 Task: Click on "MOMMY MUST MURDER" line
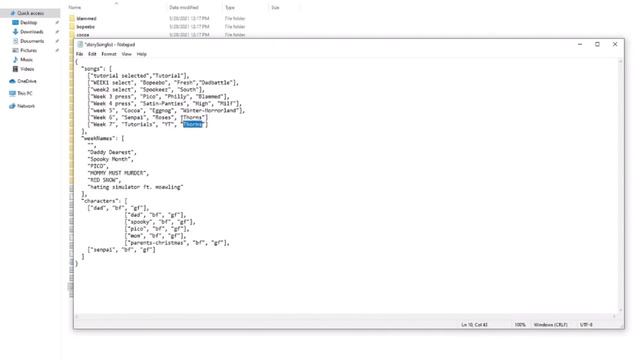pos(118,173)
